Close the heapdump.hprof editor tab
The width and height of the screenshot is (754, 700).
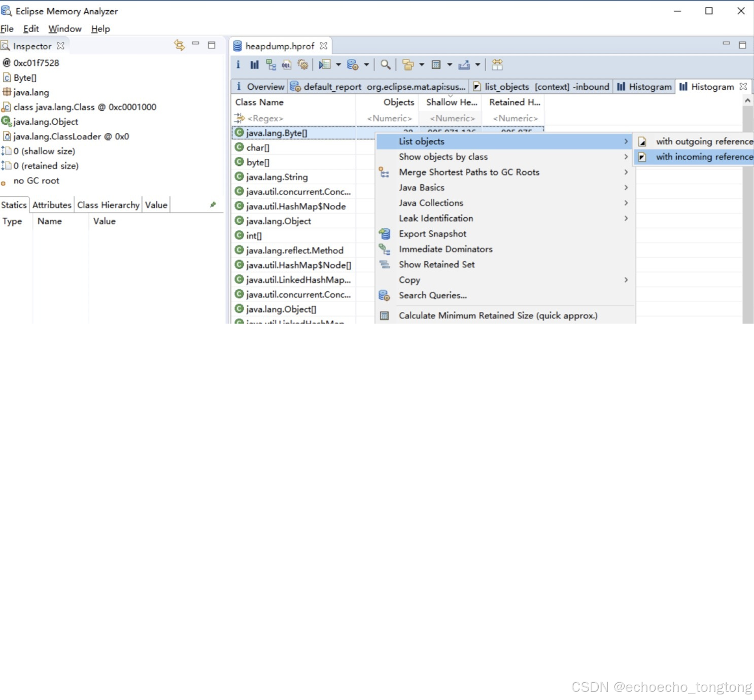click(323, 46)
